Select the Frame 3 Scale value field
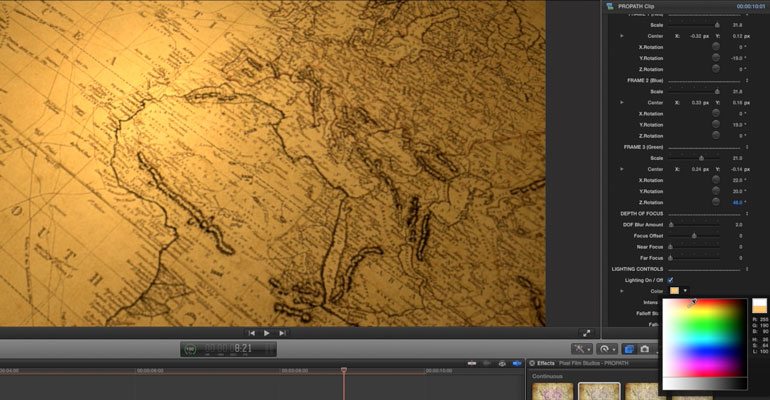This screenshot has width=770, height=400. coord(737,158)
